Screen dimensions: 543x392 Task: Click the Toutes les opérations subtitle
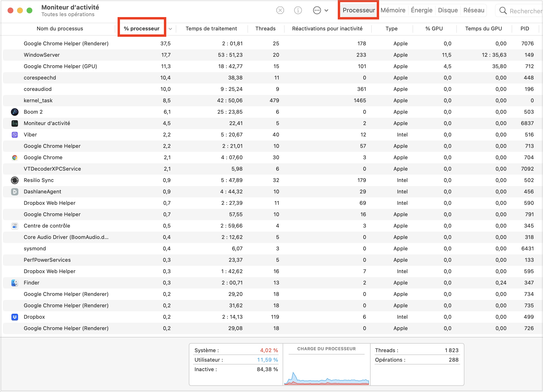68,14
